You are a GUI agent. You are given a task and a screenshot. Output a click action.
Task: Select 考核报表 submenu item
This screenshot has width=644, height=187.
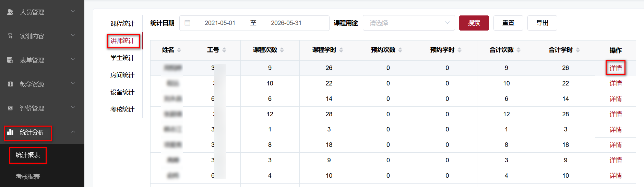coord(28,177)
